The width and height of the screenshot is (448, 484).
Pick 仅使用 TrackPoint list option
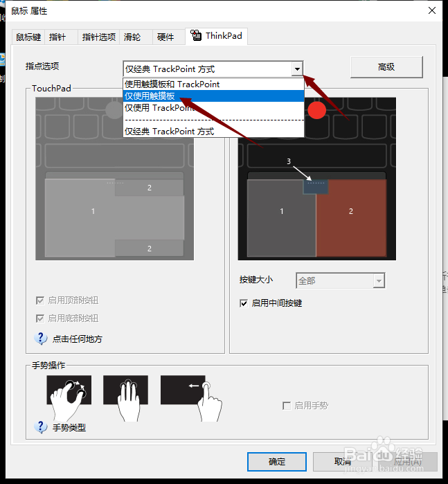[x=213, y=108]
